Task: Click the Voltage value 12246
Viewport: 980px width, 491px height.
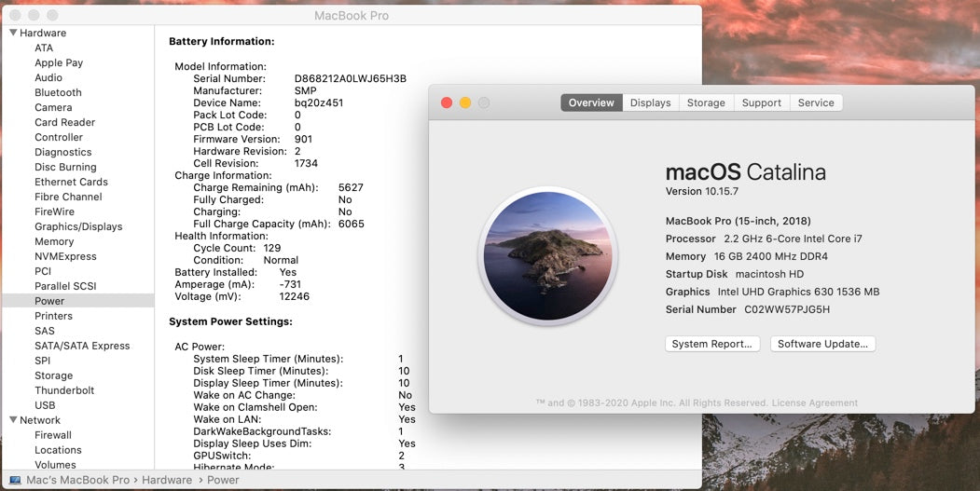Action: tap(295, 296)
